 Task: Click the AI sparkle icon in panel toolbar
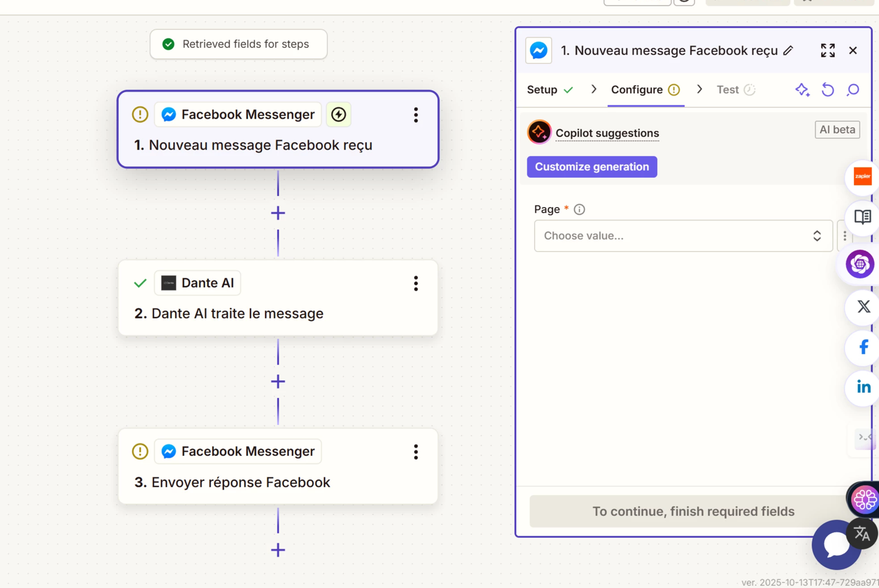pos(802,90)
